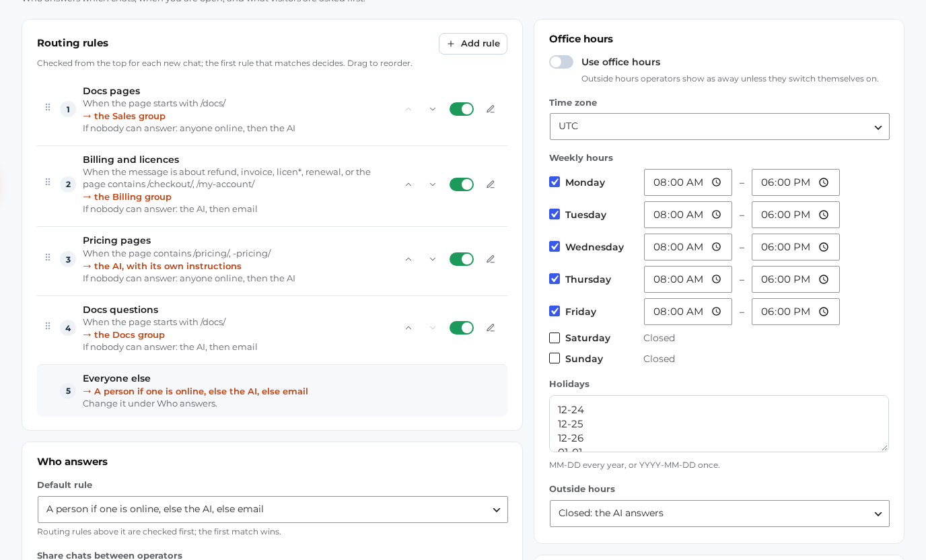Click the Tuesday start time field
Image resolution: width=926 pixels, height=560 pixels.
(688, 215)
